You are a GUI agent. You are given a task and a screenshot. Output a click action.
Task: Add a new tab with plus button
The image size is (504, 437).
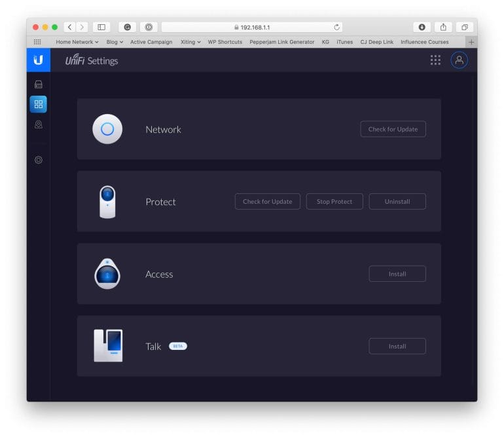point(471,42)
